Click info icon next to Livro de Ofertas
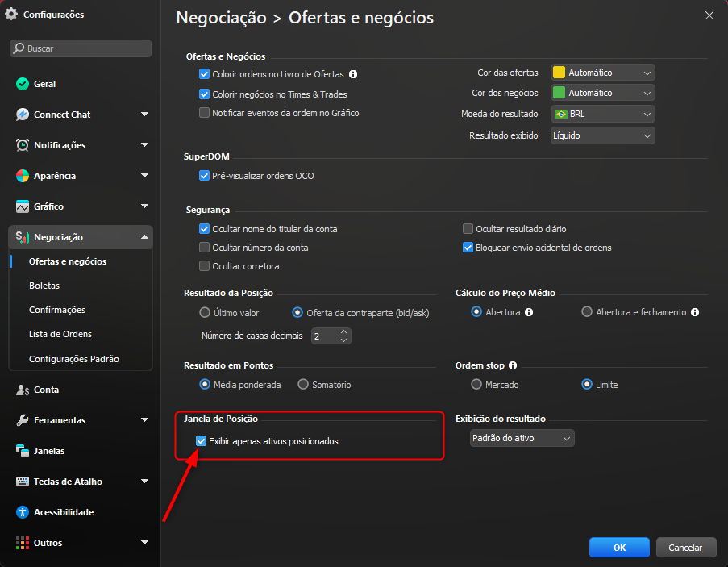Viewport: 728px width, 567px height. [x=353, y=74]
